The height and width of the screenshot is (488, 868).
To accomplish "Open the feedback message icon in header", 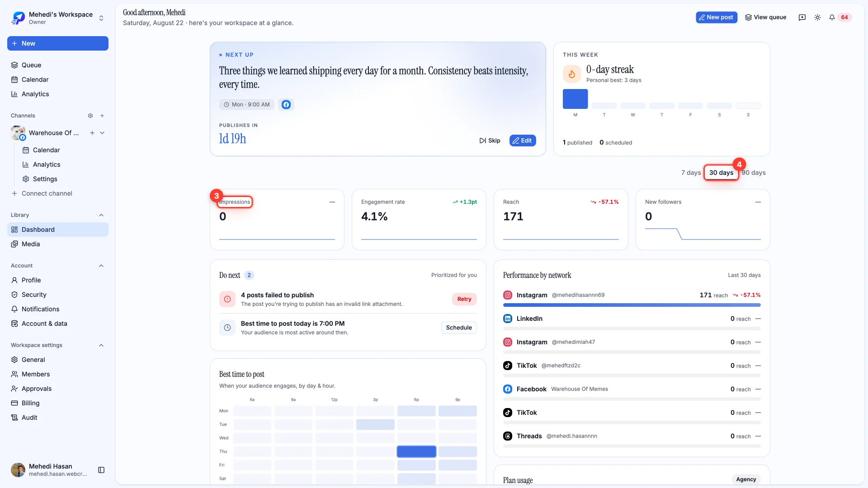I will pyautogui.click(x=802, y=17).
